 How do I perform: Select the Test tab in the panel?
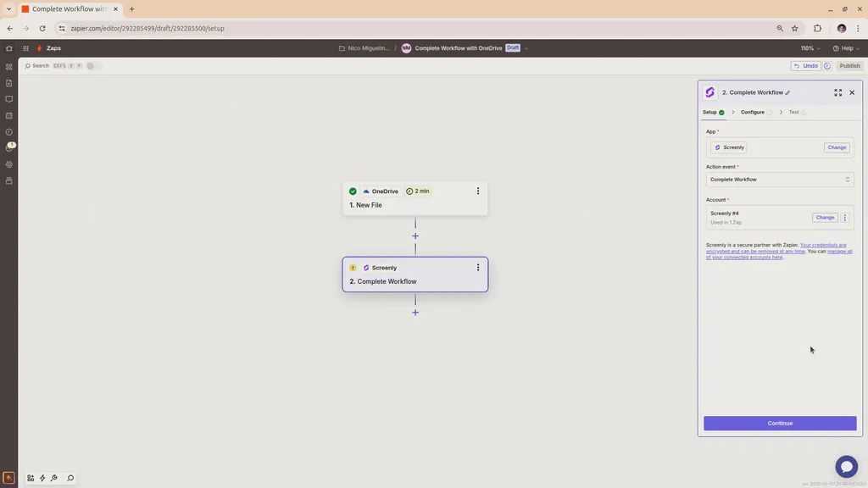point(794,111)
